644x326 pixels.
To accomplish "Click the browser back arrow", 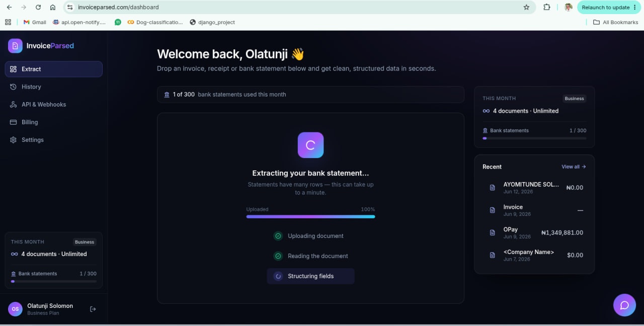I will point(9,8).
